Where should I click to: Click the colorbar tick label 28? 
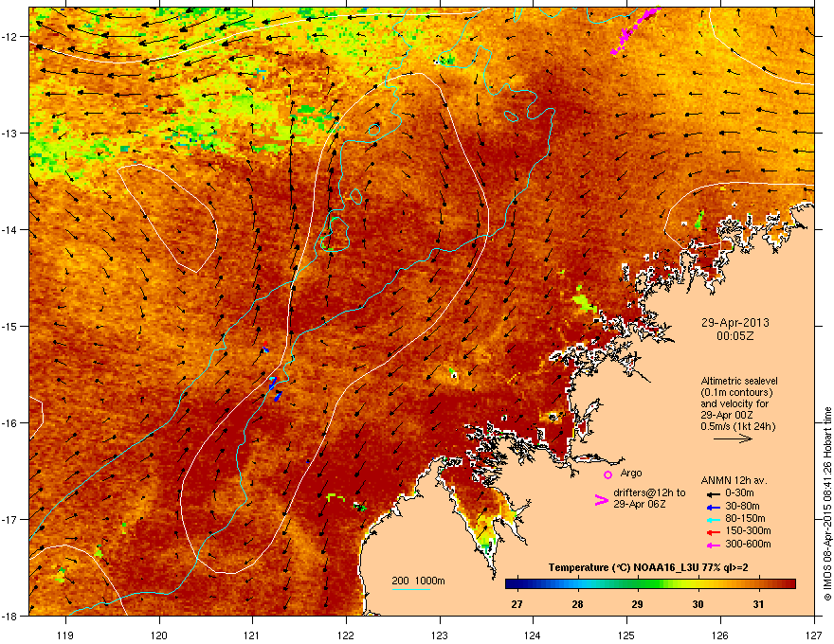click(x=577, y=604)
